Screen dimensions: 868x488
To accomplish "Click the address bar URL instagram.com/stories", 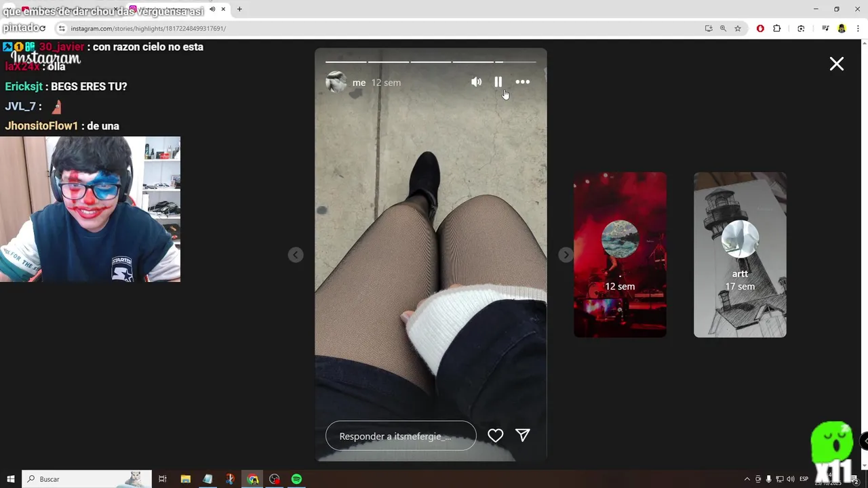I will 148,28.
